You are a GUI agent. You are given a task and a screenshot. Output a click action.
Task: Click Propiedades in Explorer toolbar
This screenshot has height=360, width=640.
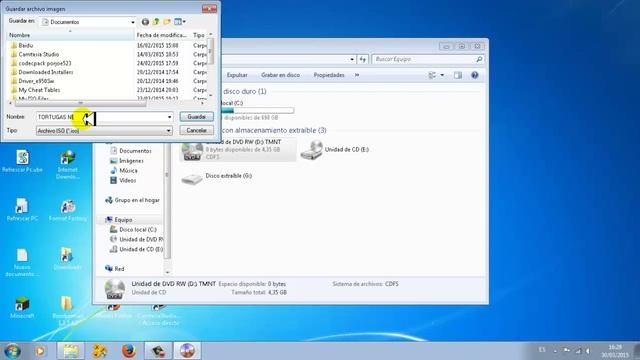point(329,75)
